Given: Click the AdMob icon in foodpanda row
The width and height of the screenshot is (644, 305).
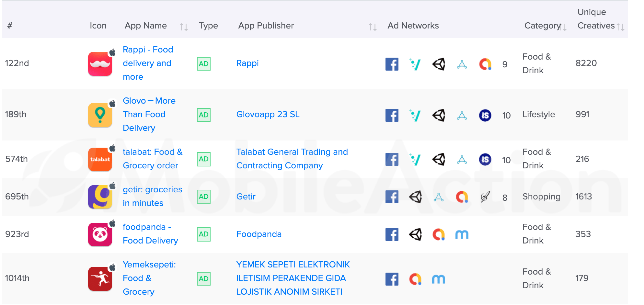Looking at the screenshot, I should click(x=439, y=234).
